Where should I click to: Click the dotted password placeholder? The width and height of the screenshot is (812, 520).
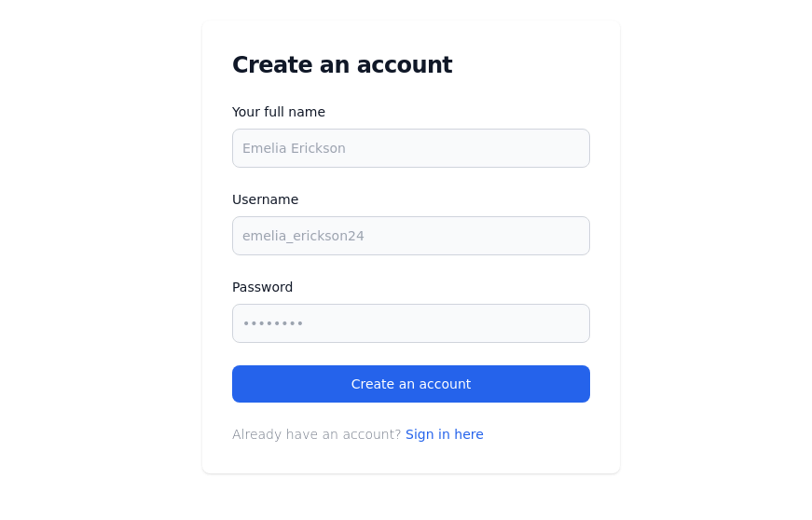point(273,323)
